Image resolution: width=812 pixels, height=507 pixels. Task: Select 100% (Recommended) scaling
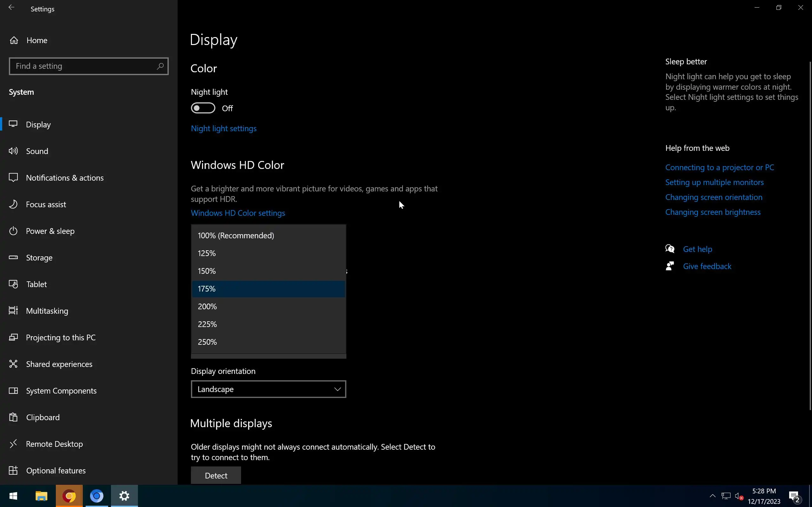click(x=236, y=235)
